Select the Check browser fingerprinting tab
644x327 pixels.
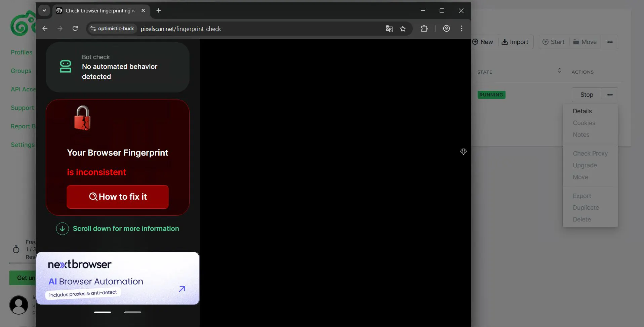pyautogui.click(x=100, y=10)
